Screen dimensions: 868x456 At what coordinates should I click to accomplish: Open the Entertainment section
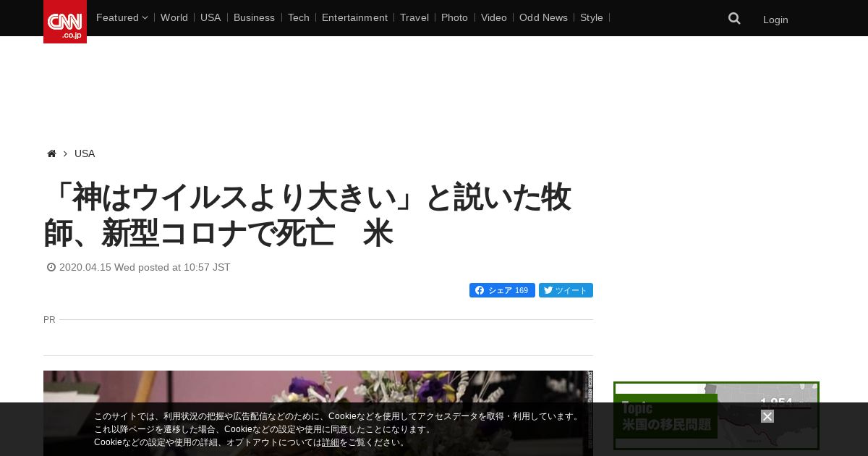[x=354, y=17]
